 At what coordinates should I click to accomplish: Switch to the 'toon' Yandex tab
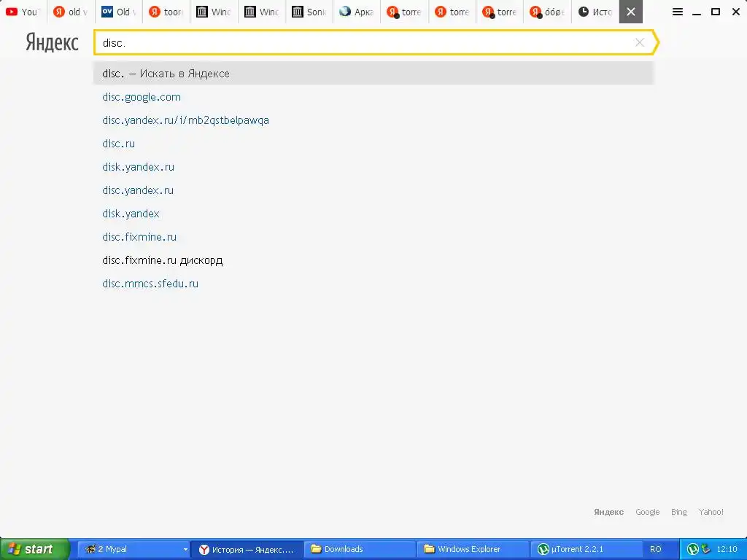[166, 12]
